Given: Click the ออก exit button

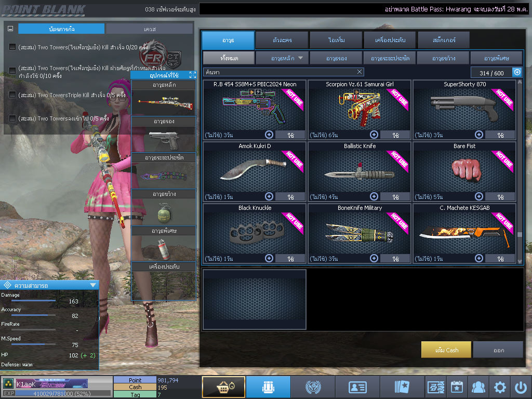Looking at the screenshot, I should point(498,350).
